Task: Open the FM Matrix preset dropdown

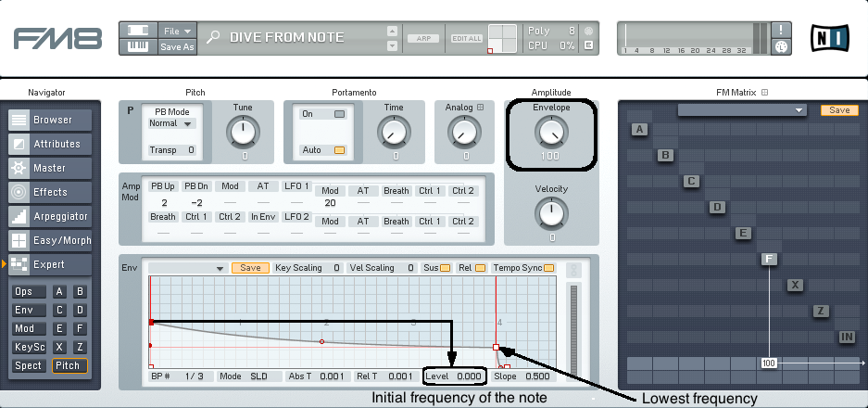Action: [742, 111]
